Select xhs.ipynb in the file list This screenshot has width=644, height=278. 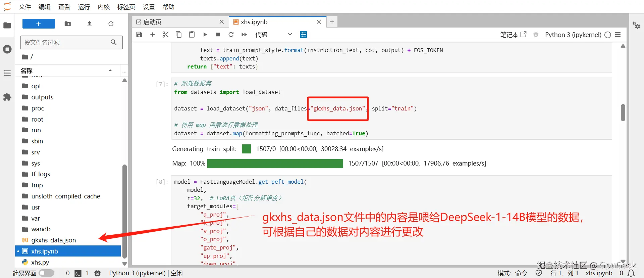pyautogui.click(x=68, y=251)
